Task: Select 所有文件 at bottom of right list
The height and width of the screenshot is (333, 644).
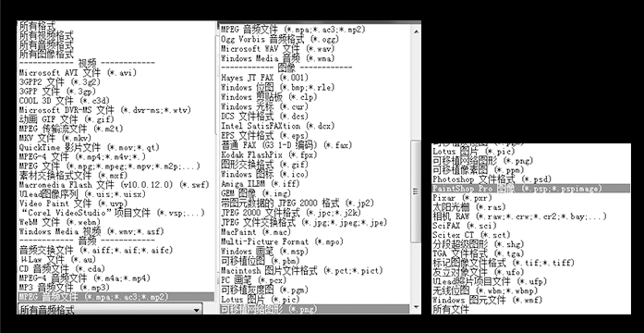Action: 451,309
